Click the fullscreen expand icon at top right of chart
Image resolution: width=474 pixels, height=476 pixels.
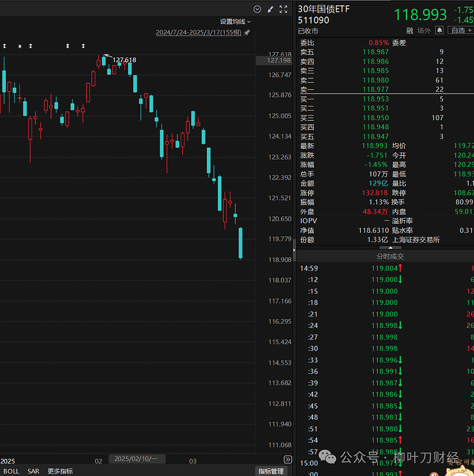[x=283, y=9]
